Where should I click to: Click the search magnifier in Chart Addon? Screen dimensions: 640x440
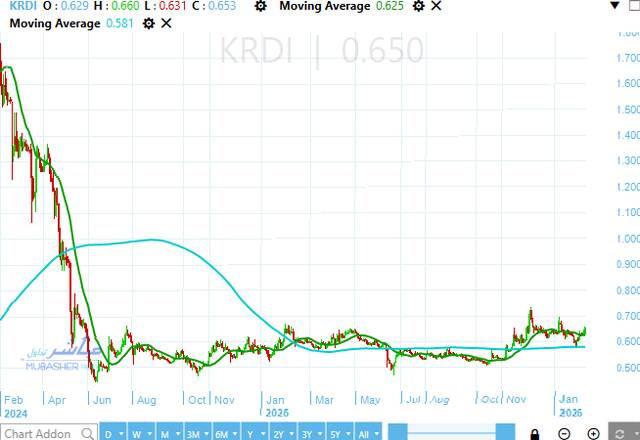tap(87, 433)
